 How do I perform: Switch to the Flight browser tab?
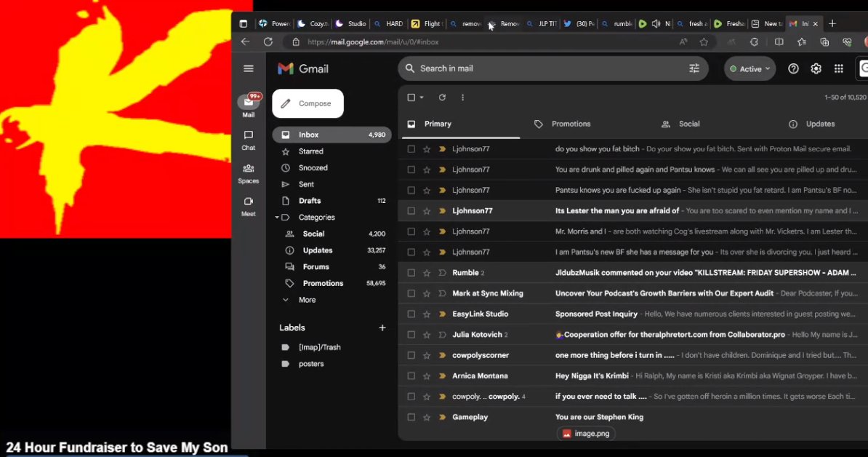pos(427,24)
